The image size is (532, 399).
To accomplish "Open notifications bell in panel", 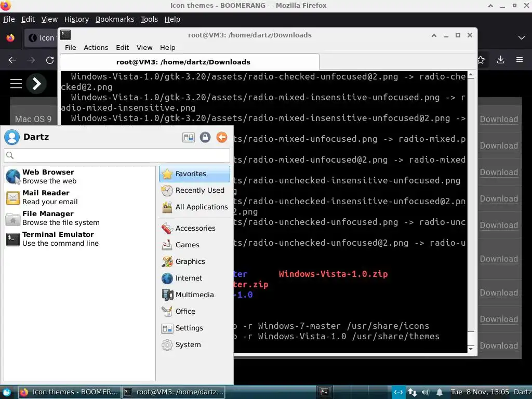I will [x=440, y=392].
